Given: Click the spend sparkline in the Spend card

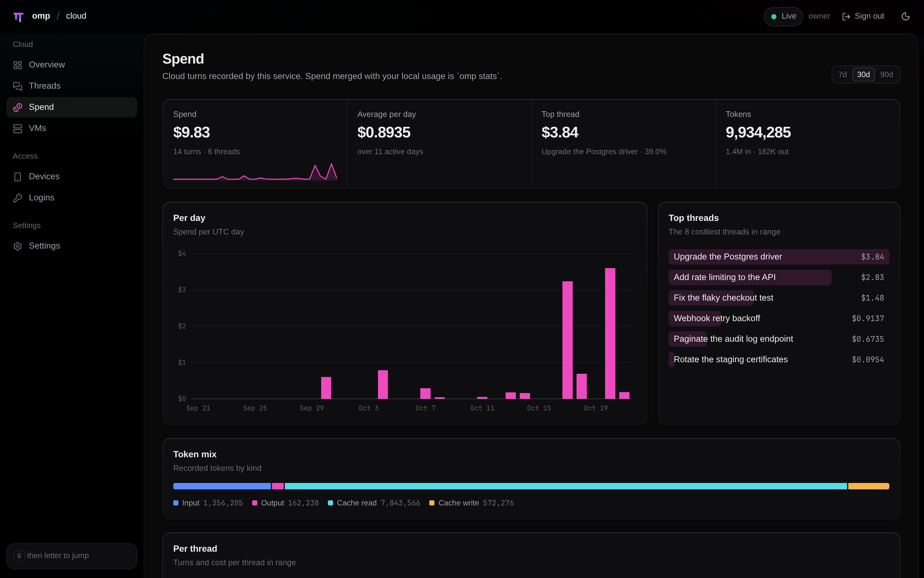Looking at the screenshot, I should (x=255, y=172).
